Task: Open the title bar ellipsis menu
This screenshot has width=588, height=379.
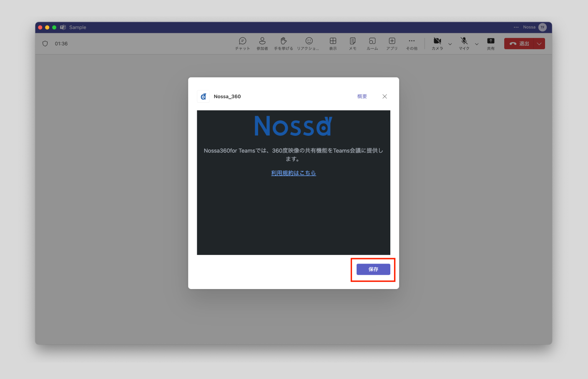Action: coord(516,27)
